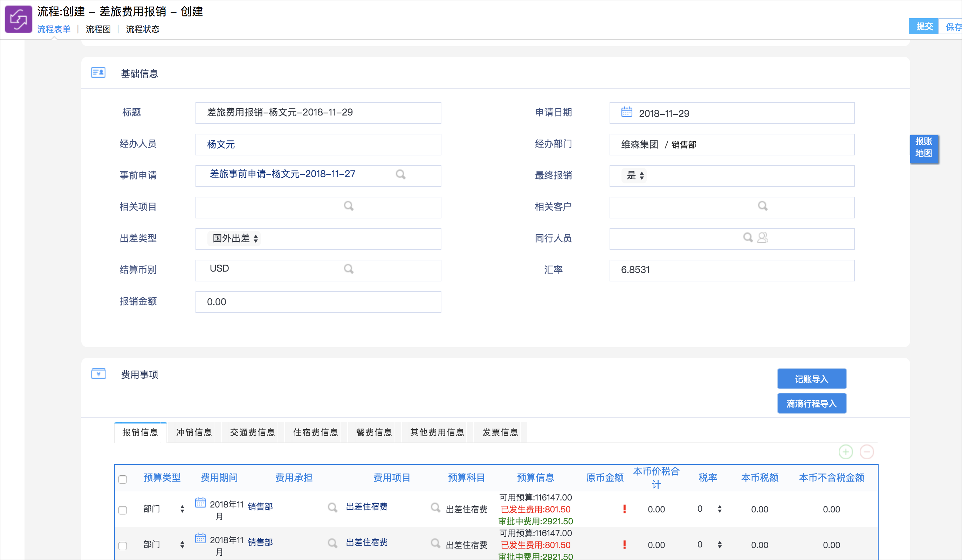Open the 预算类型 dropdown in first row
962x560 pixels.
tap(164, 509)
